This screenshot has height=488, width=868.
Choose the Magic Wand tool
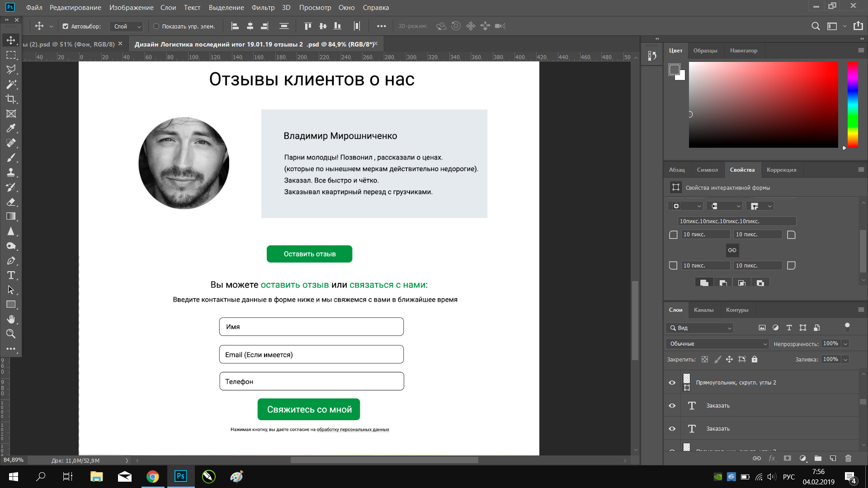(x=11, y=84)
